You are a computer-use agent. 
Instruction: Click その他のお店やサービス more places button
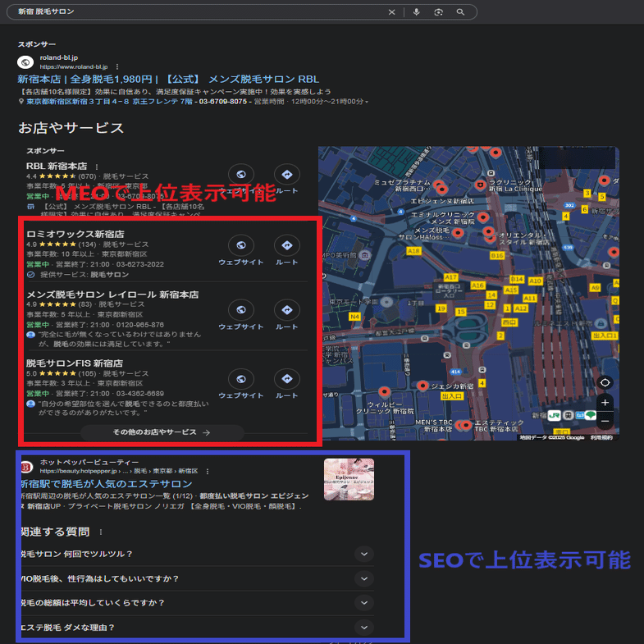(x=162, y=432)
